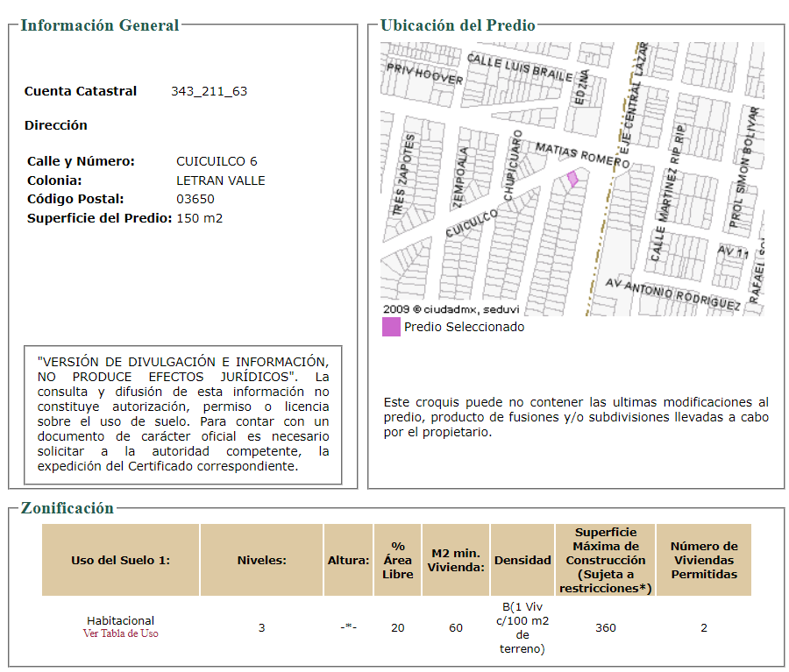Screen dimensions: 789x672
Task: Open the Ver Tabla de Uso link
Action: pyautogui.click(x=121, y=633)
